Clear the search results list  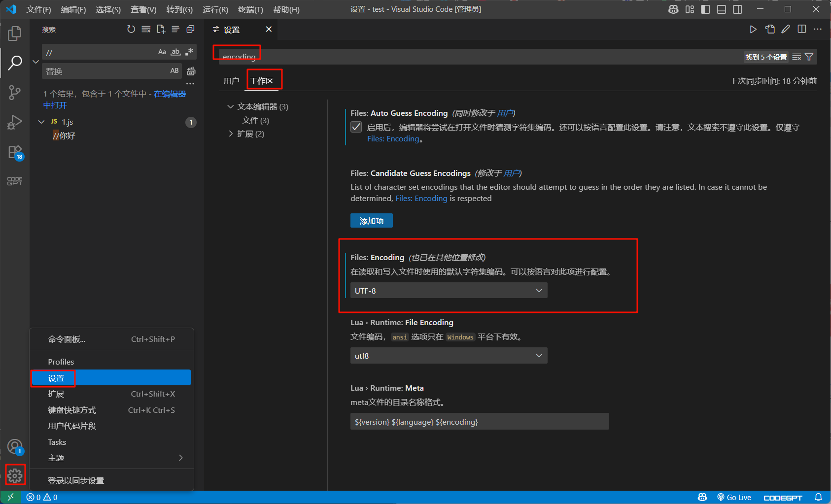point(146,30)
